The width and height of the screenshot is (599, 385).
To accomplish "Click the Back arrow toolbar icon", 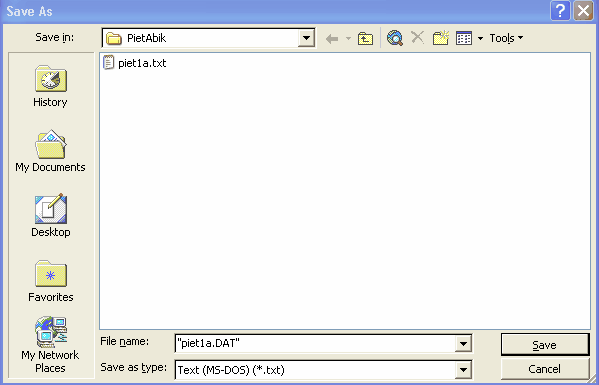I will click(x=332, y=39).
